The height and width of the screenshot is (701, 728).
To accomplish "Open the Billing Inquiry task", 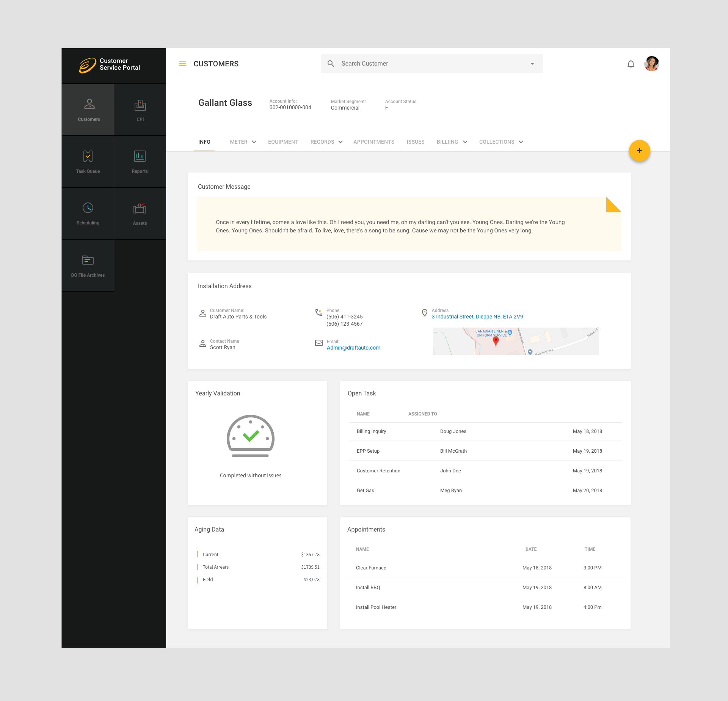I will 485,431.
